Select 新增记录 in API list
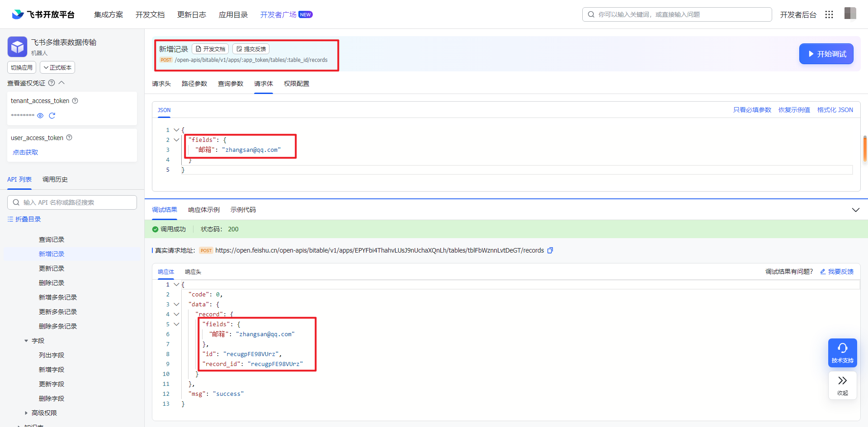This screenshot has width=868, height=427. [x=52, y=254]
